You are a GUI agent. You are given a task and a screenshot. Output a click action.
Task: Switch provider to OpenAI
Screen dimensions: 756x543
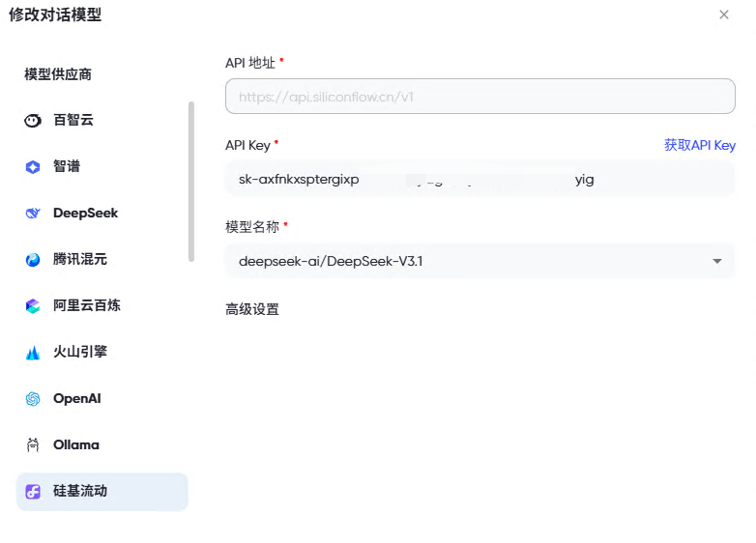pyautogui.click(x=102, y=398)
